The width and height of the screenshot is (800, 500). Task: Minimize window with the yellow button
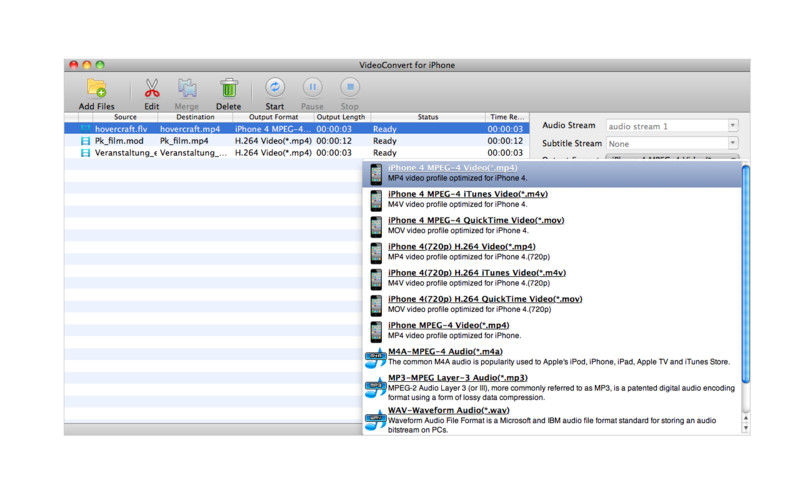point(87,65)
